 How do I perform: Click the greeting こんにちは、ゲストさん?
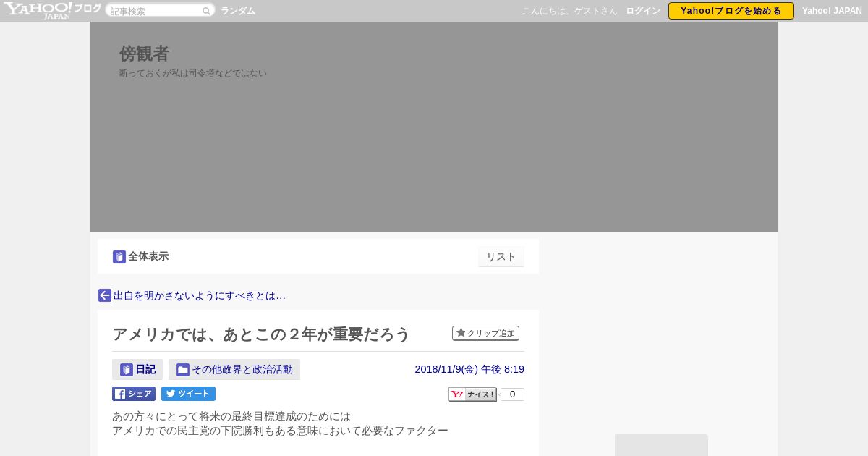coord(570,11)
